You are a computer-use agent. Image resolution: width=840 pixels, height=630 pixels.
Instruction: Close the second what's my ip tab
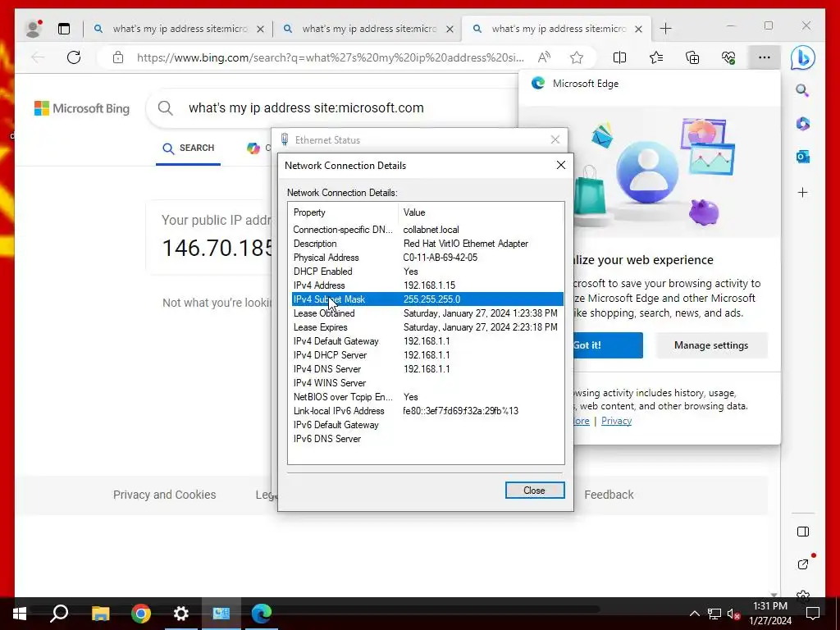[x=450, y=30]
